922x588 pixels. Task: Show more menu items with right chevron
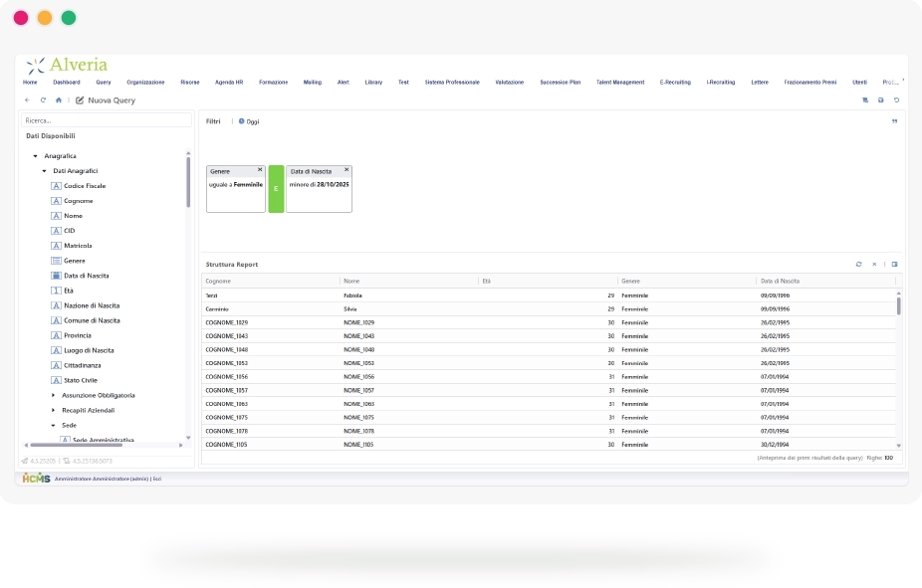pos(903,81)
